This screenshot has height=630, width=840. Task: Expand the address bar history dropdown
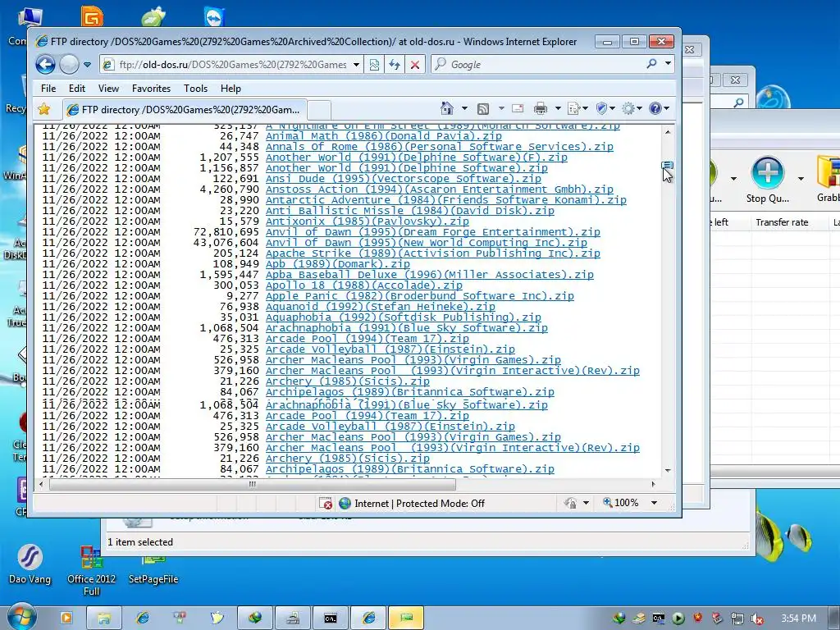click(356, 65)
